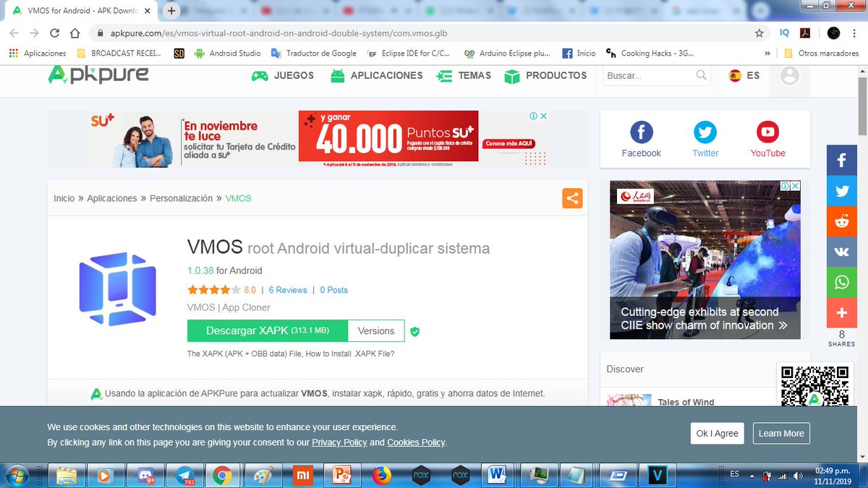
Task: Open the Temas section
Action: (464, 75)
